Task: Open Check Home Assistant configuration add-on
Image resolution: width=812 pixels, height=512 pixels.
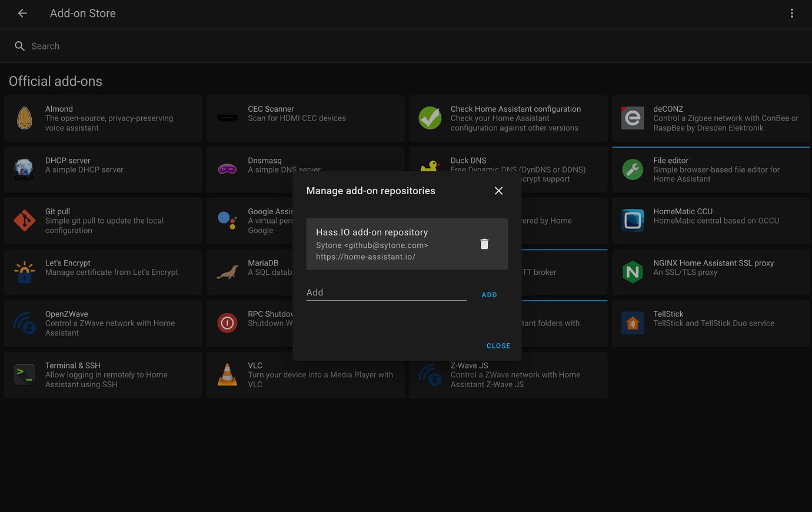Action: (508, 118)
